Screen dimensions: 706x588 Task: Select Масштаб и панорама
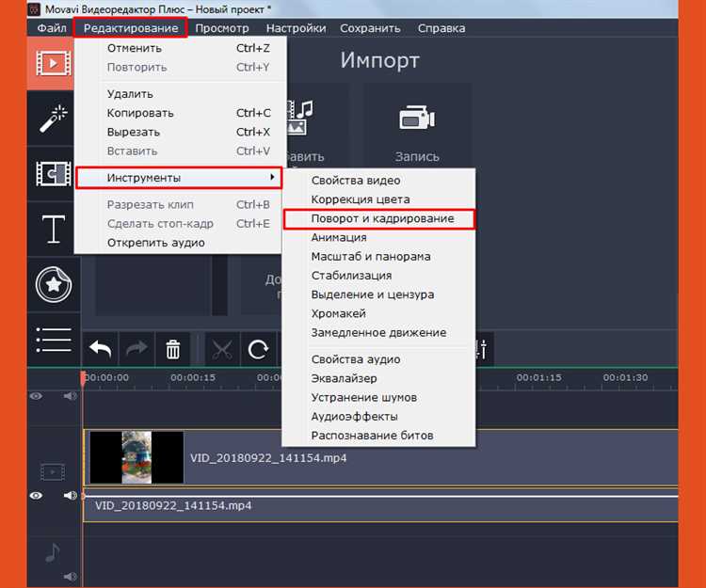[378, 257]
